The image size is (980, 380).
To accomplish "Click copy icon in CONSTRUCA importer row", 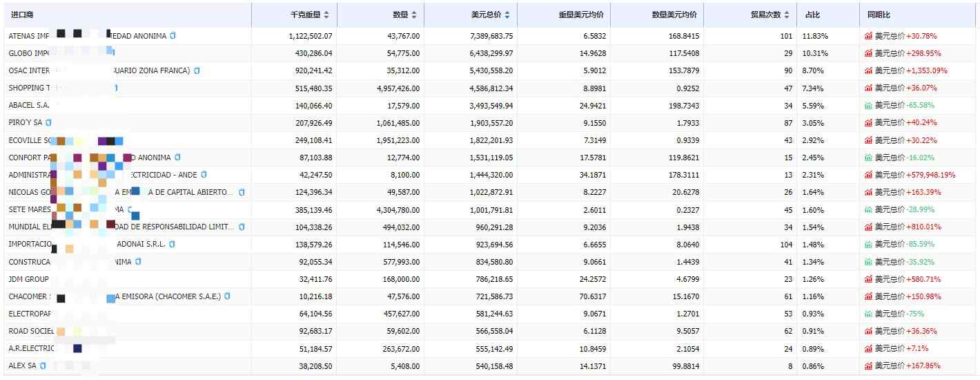I will coord(138,261).
